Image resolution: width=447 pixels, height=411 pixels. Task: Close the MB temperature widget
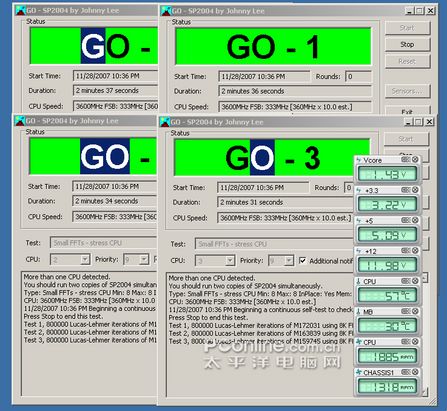pos(415,311)
